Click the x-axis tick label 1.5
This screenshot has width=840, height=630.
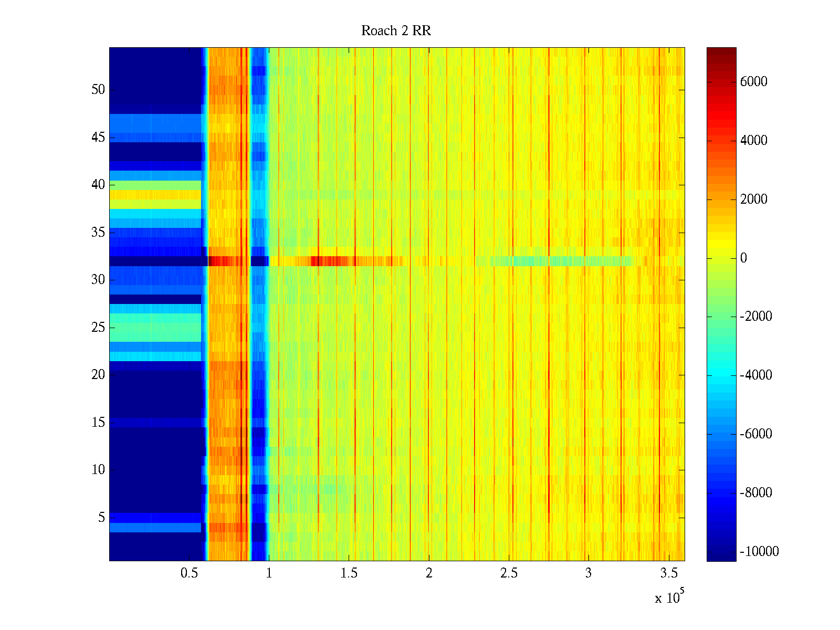[349, 573]
